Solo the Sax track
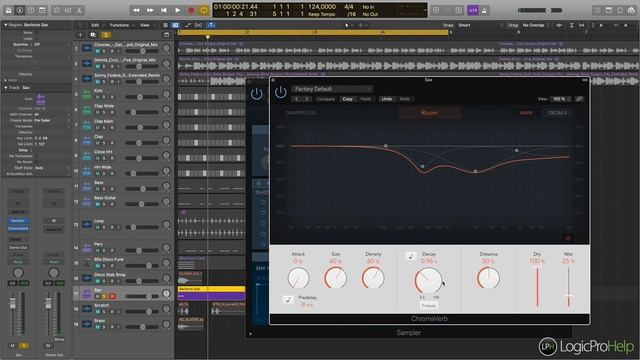 pos(104,296)
